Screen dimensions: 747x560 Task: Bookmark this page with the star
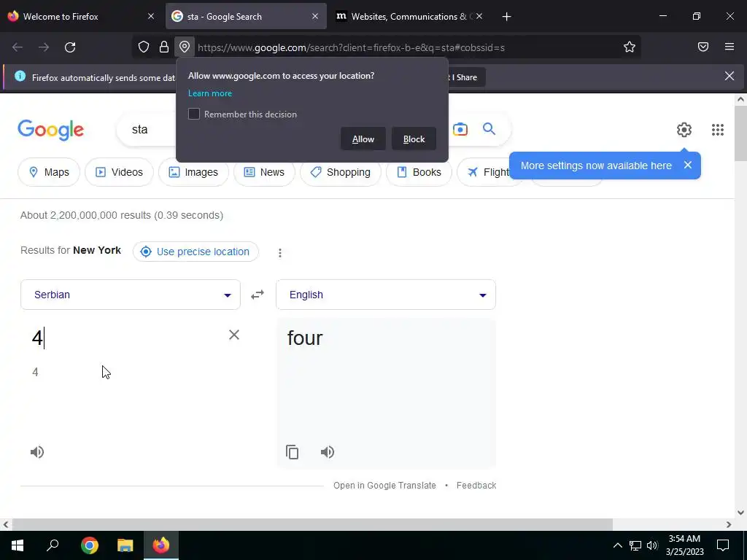click(630, 47)
